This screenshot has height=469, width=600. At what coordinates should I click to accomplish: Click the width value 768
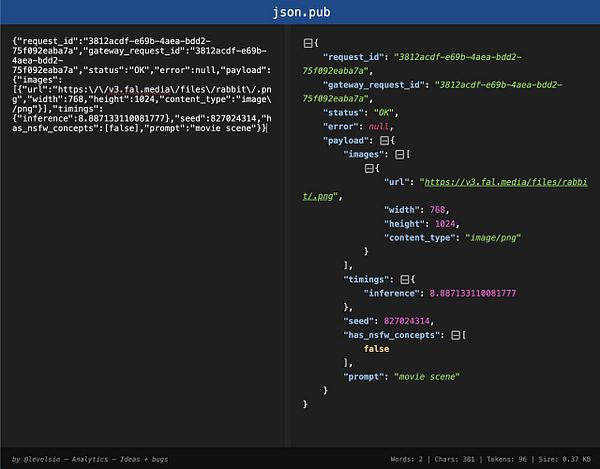pos(437,210)
